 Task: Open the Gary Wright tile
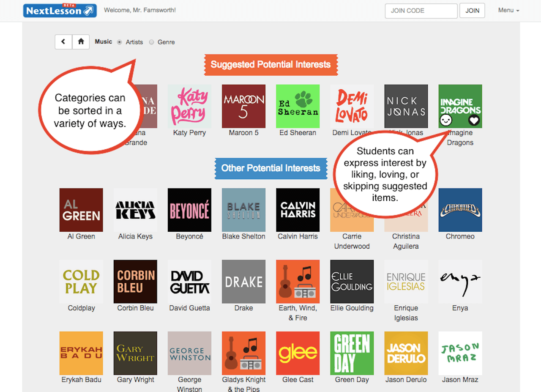(135, 353)
